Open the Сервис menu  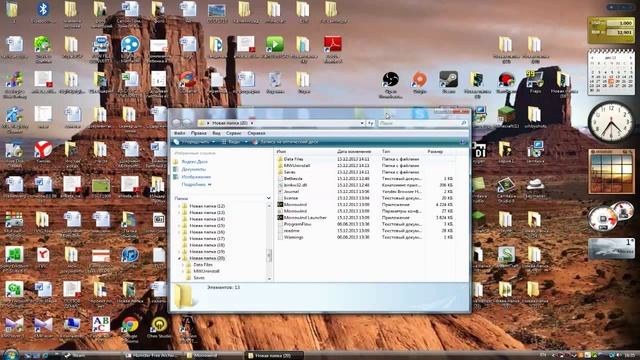point(234,133)
